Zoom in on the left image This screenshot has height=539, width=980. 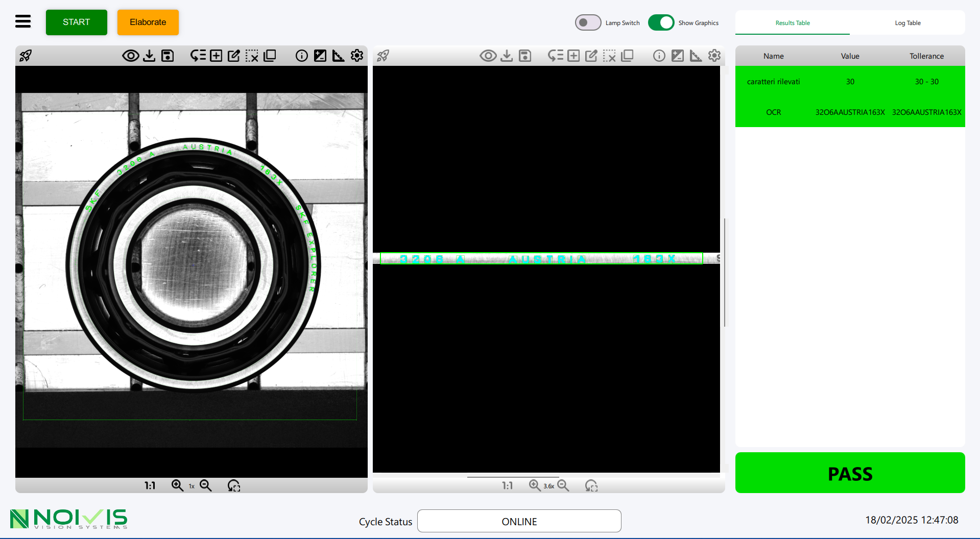[177, 485]
